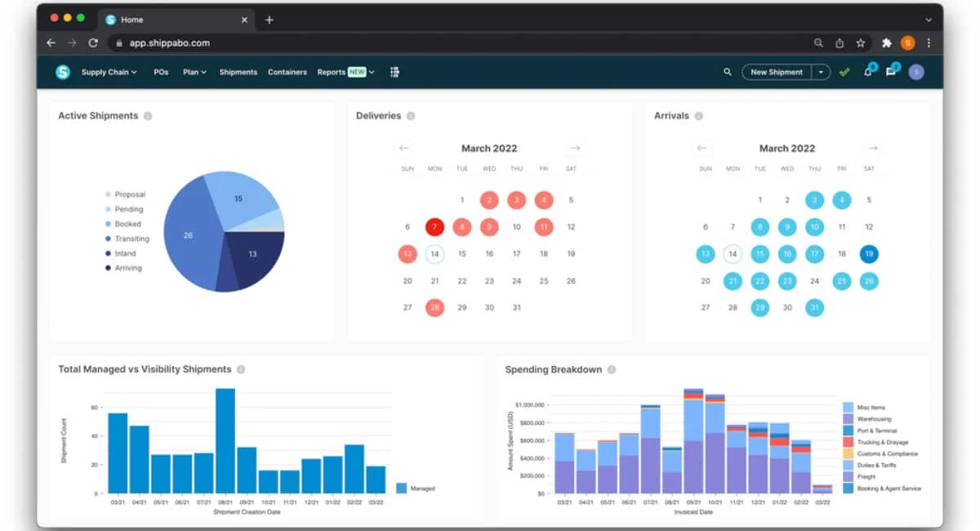The image size is (980, 531).
Task: Toggle the Managed legend swatch
Action: 402,488
